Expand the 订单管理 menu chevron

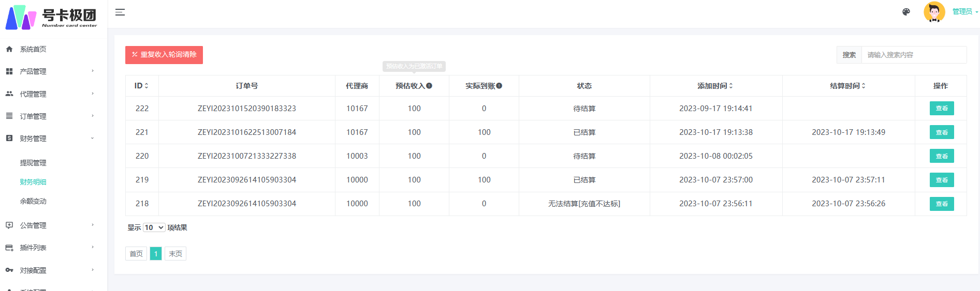pyautogui.click(x=93, y=116)
